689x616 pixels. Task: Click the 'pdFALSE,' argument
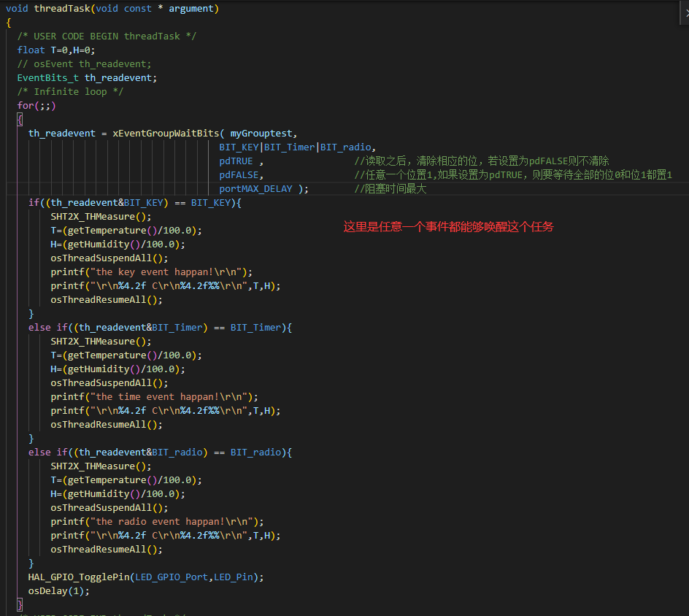tap(242, 175)
